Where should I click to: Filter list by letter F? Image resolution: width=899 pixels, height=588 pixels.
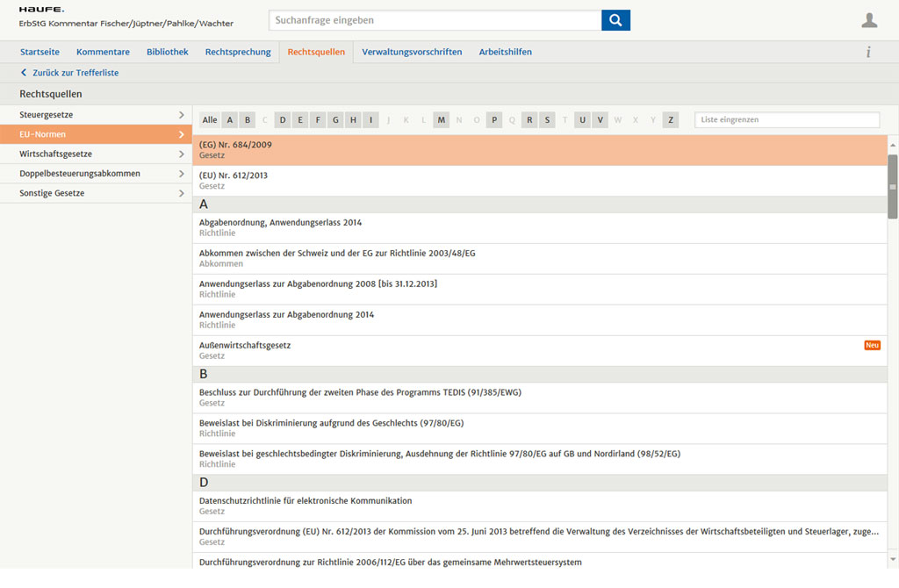[318, 119]
